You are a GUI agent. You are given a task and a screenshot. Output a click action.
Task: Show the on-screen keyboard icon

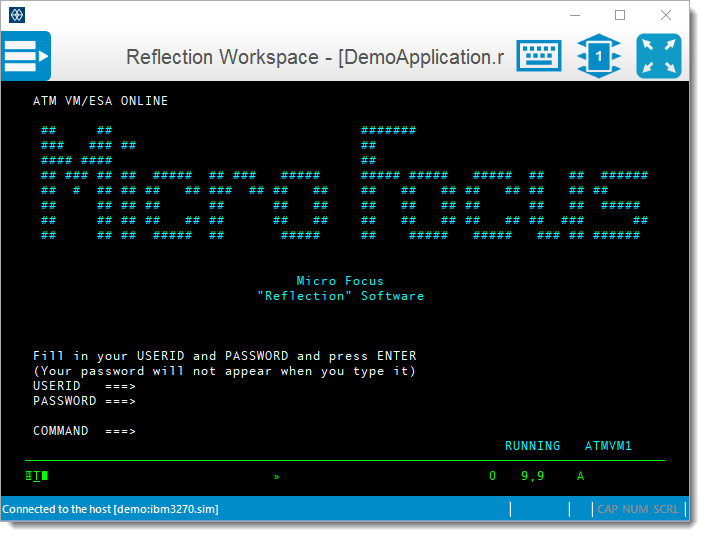pos(538,56)
